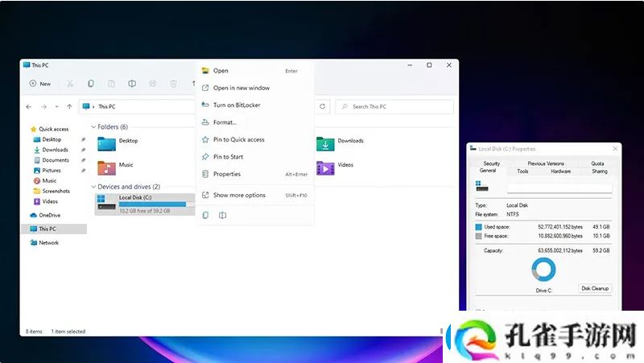The image size is (644, 363).
Task: Click the Rename icon in toolbar
Action: pos(132,84)
